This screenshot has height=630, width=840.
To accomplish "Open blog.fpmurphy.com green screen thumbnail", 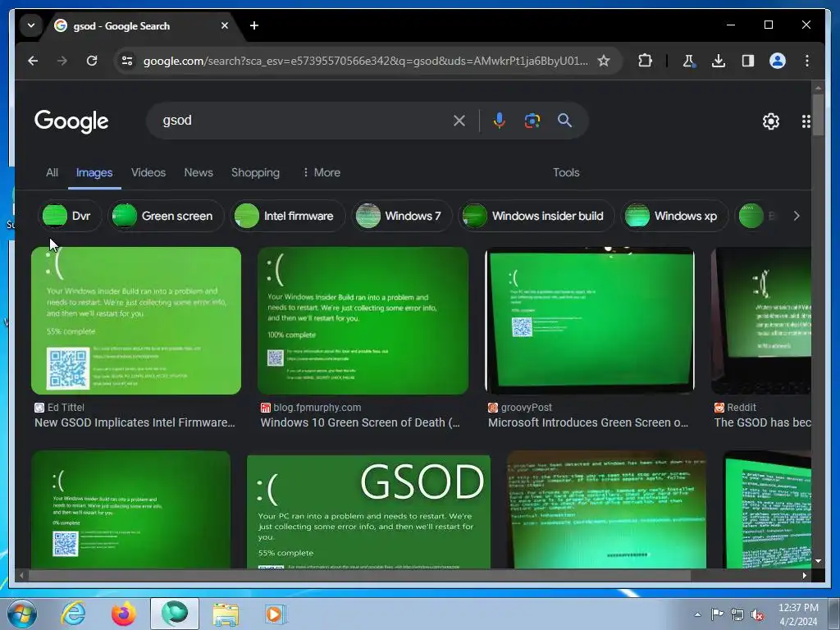I will [x=363, y=321].
